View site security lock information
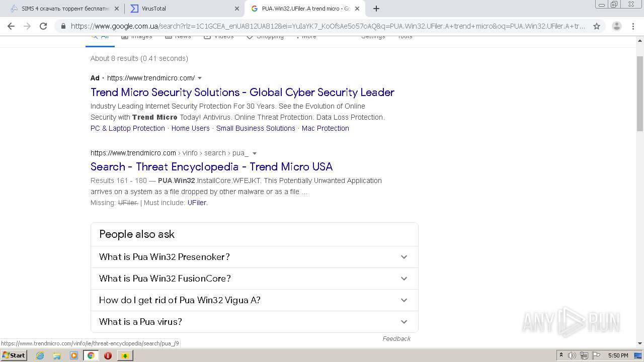 point(63,26)
